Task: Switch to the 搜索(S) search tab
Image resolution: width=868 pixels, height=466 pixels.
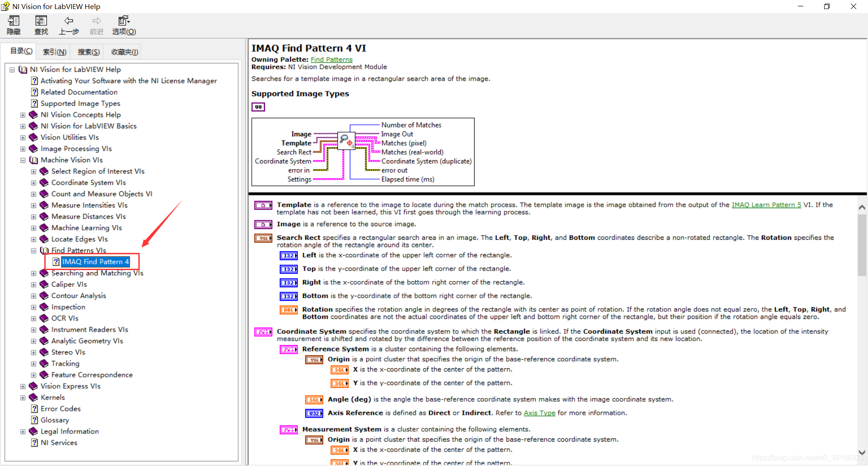Action: coord(89,52)
